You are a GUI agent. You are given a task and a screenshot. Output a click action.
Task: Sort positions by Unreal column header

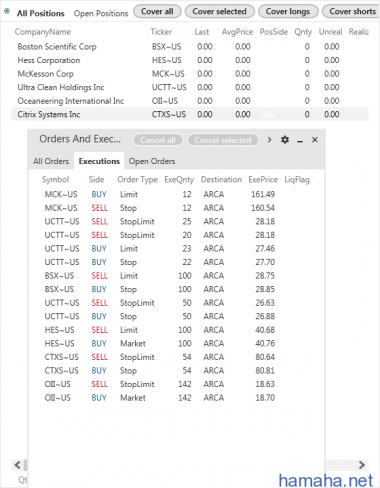(330, 32)
